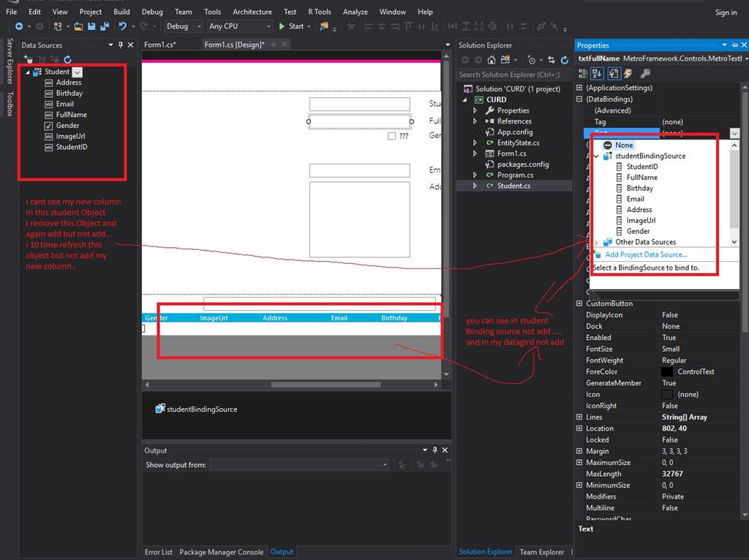Refresh the Solution Explorer
The image size is (749, 560).
click(x=565, y=60)
